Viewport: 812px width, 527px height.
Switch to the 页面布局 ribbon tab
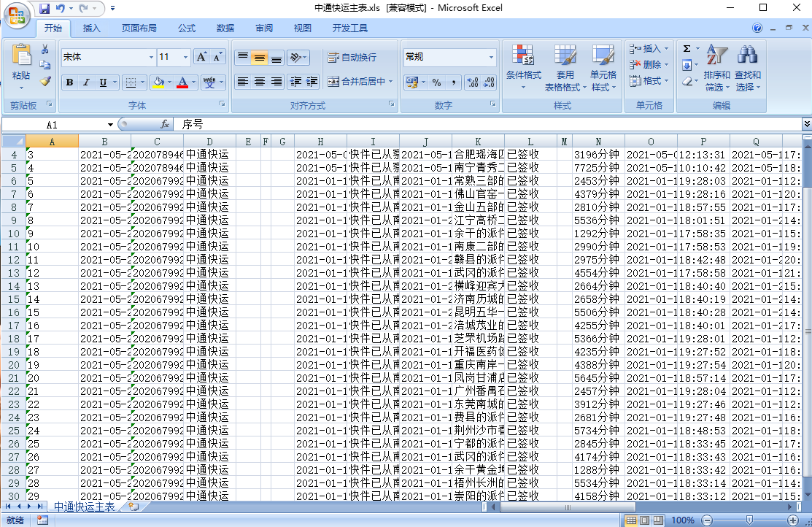coord(139,28)
